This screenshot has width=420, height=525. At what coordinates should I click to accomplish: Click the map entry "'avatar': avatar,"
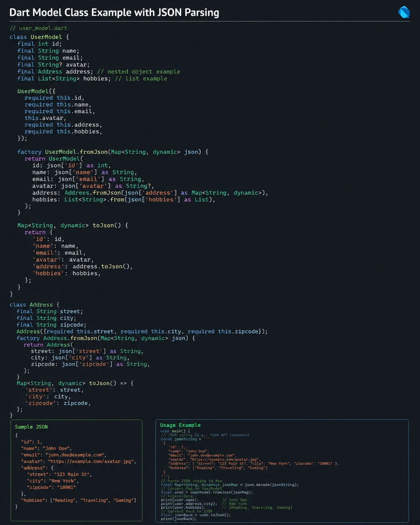click(x=63, y=260)
